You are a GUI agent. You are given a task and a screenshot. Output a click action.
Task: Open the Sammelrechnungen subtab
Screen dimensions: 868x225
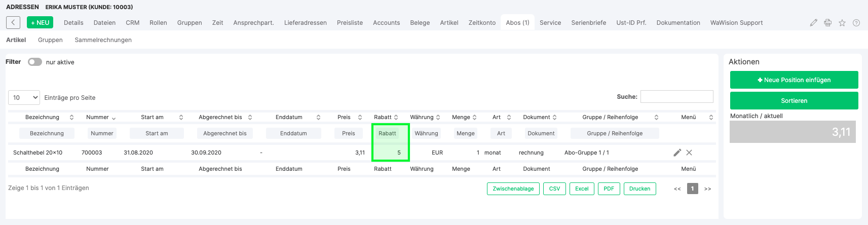pos(103,40)
